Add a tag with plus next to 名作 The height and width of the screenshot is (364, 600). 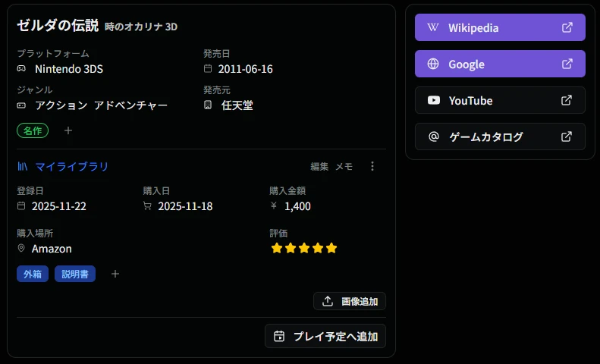[x=68, y=130]
